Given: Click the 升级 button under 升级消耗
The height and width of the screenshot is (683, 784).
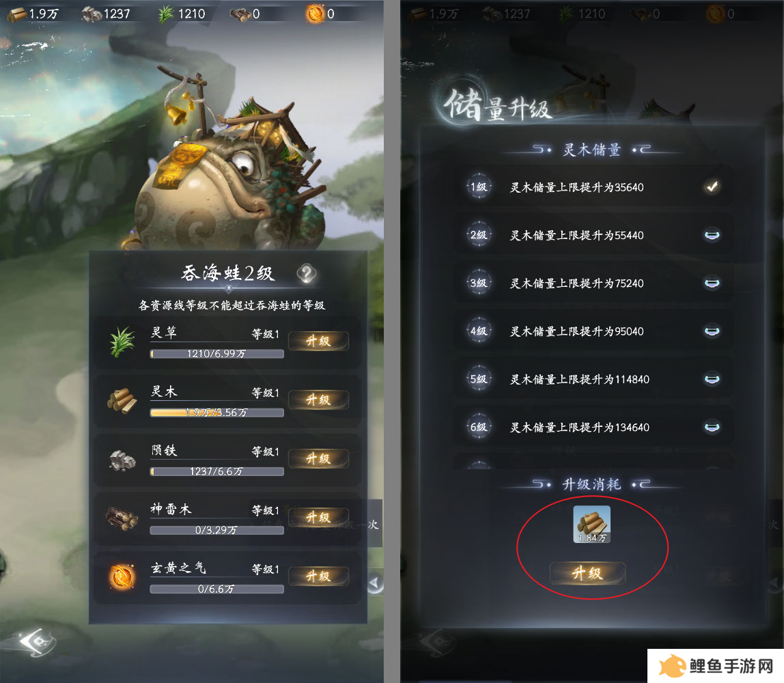Looking at the screenshot, I should tap(587, 573).
